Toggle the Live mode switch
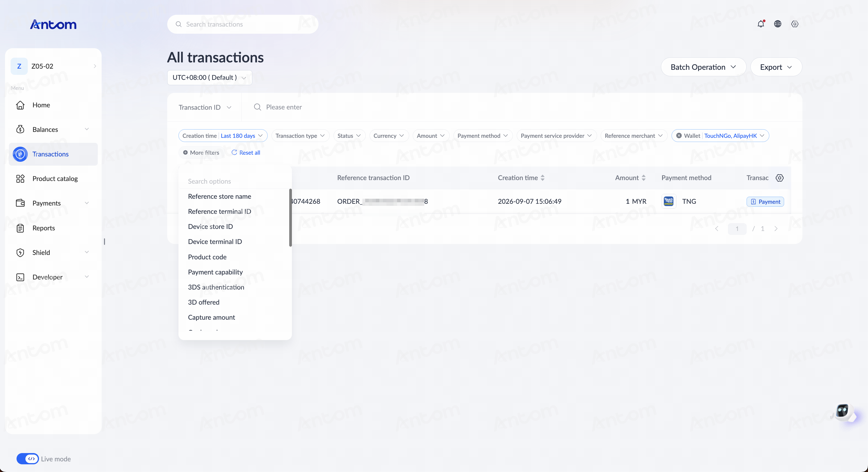This screenshot has width=868, height=472. (28, 458)
